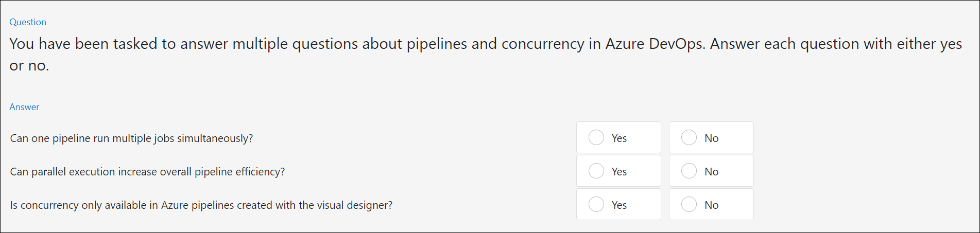Screen dimensions: 980x233
Task: Click the trailing 'or no.' prompt line
Action: 29,66
